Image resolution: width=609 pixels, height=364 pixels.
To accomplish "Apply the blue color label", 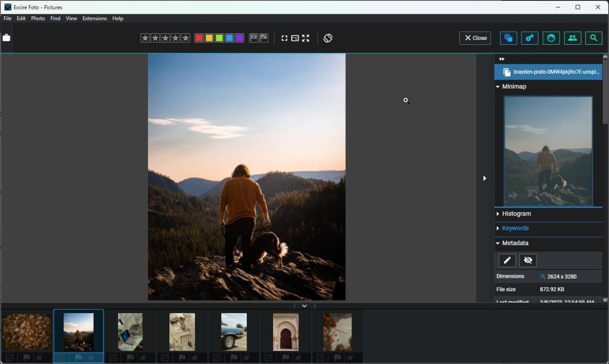I will click(229, 38).
